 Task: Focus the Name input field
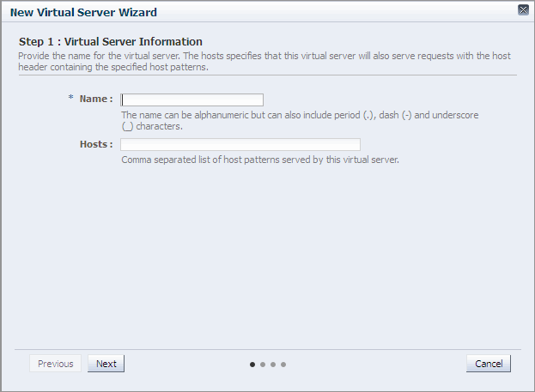point(192,100)
